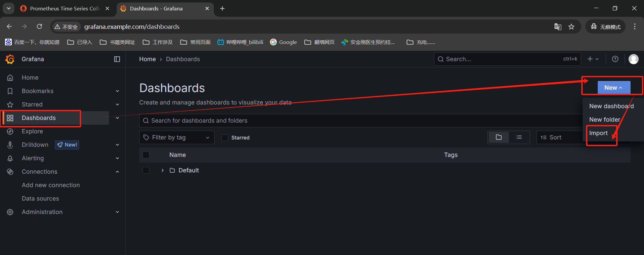644x255 pixels.
Task: Choose New dashboard from menu
Action: (611, 106)
